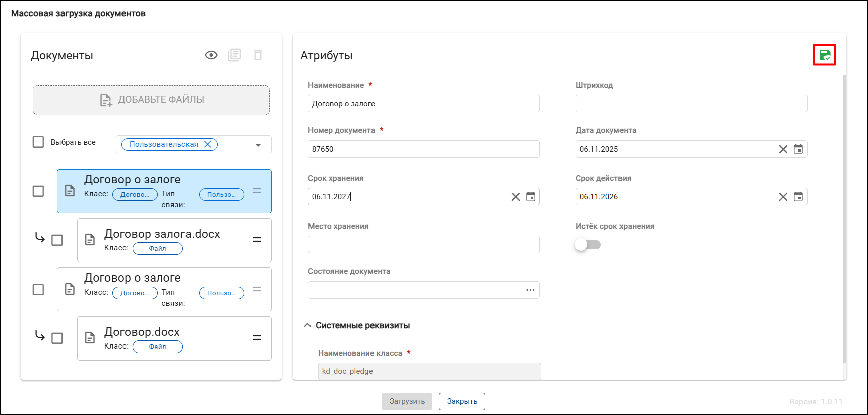Click the Массовая загрузка документов dialog title

click(x=78, y=14)
